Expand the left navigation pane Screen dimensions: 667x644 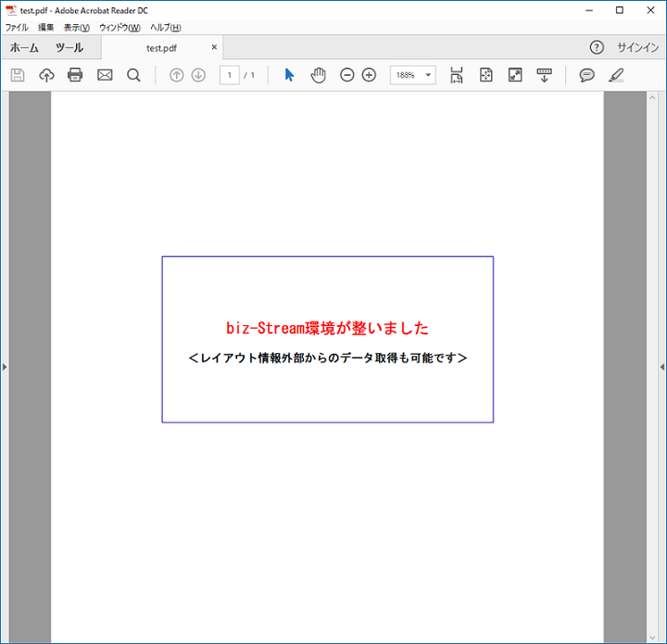(x=5, y=367)
